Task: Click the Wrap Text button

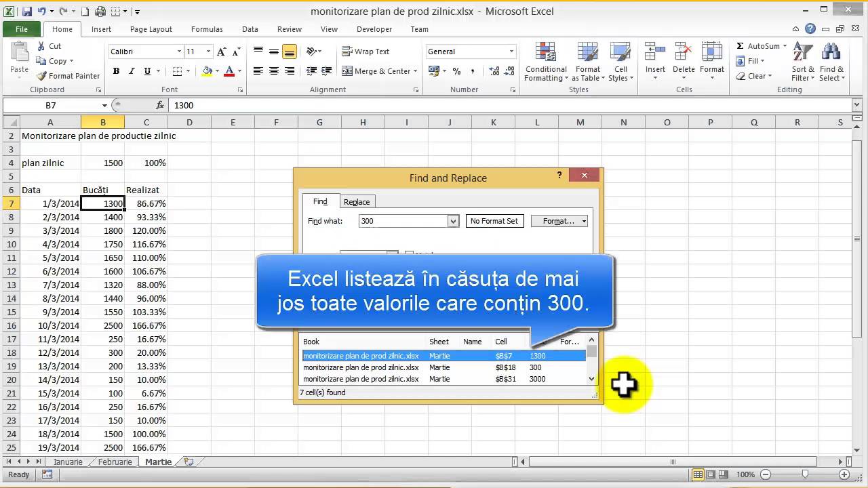Action: [366, 52]
